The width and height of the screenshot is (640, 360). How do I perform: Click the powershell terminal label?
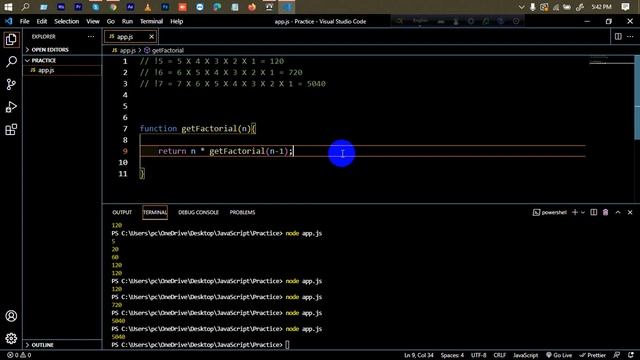point(550,212)
